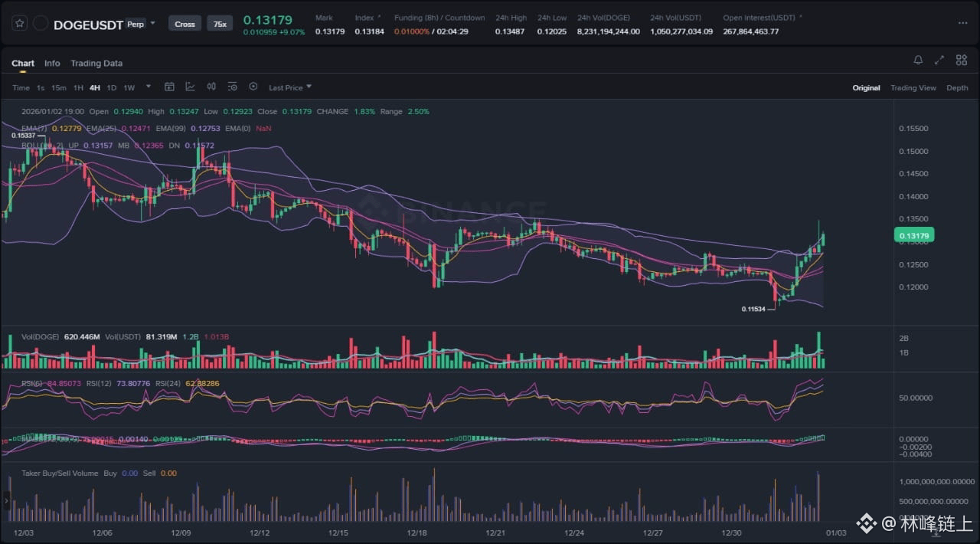Select the 4H interval
Image resolution: width=980 pixels, height=544 pixels.
click(x=95, y=87)
